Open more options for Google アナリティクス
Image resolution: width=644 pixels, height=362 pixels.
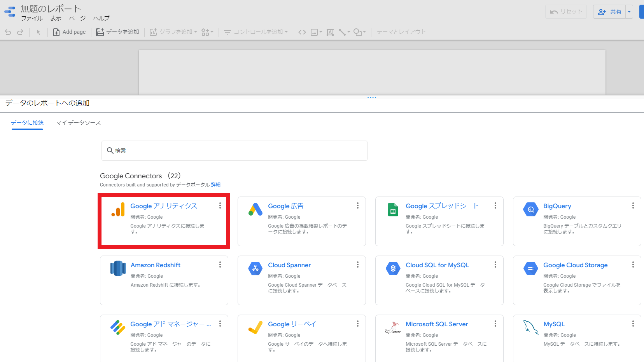tap(220, 205)
